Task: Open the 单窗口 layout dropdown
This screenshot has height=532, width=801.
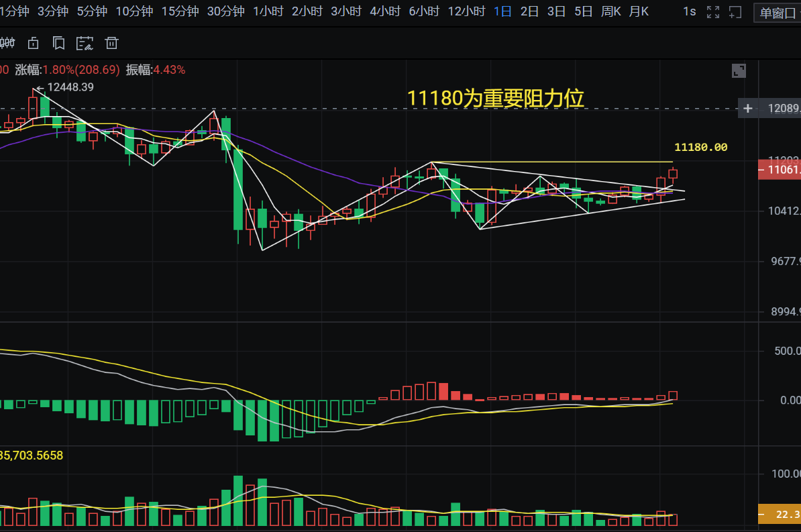Action: click(x=778, y=13)
